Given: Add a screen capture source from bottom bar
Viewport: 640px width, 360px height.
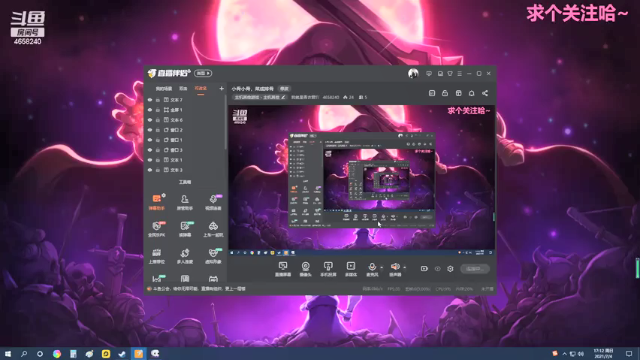Looking at the screenshot, I should point(283,269).
